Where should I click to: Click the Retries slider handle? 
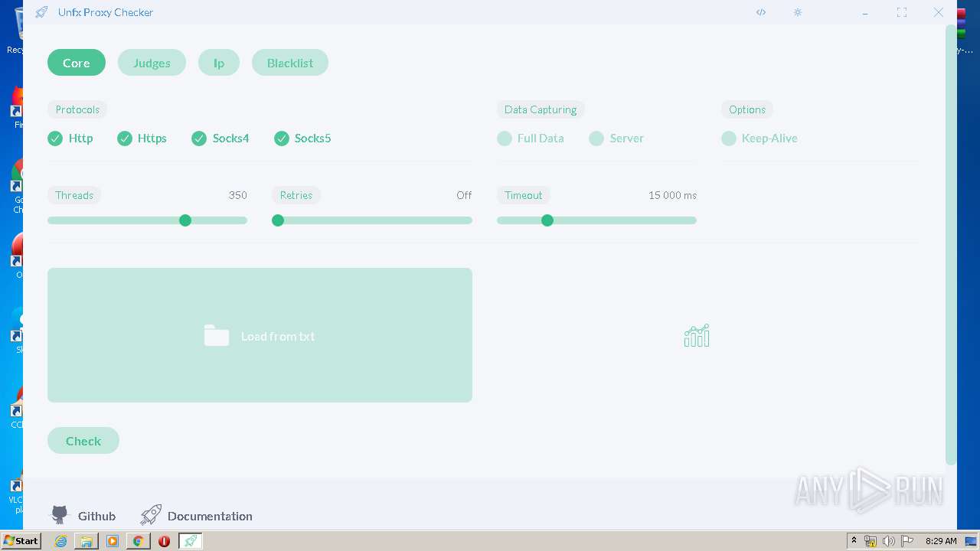[278, 220]
